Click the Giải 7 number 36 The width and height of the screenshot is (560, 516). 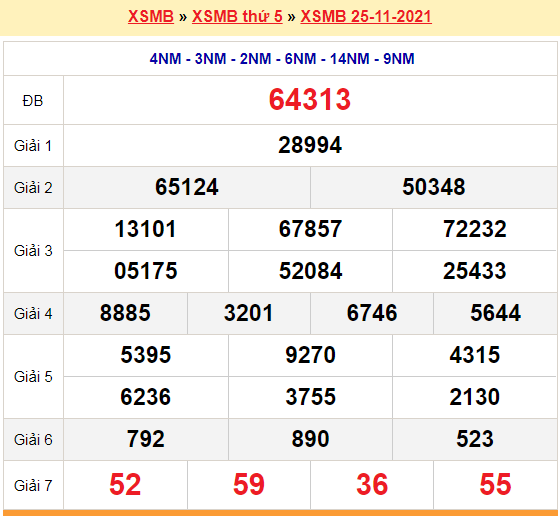coord(372,485)
